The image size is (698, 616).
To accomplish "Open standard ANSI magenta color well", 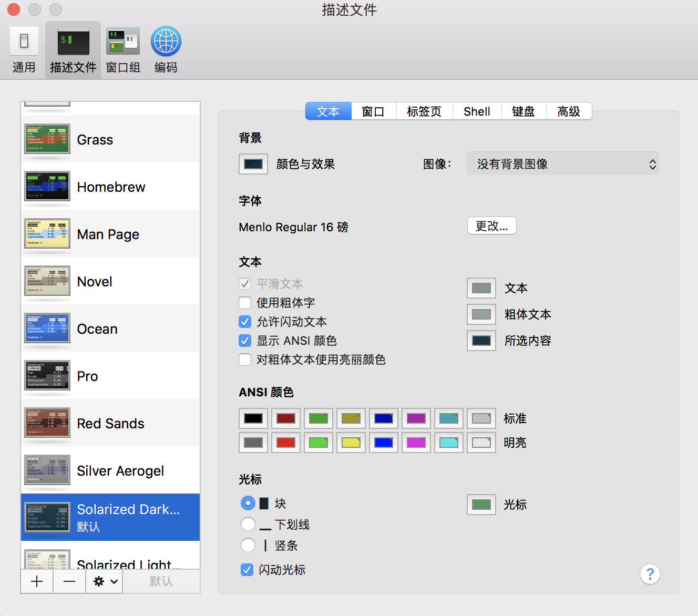I will tap(416, 418).
